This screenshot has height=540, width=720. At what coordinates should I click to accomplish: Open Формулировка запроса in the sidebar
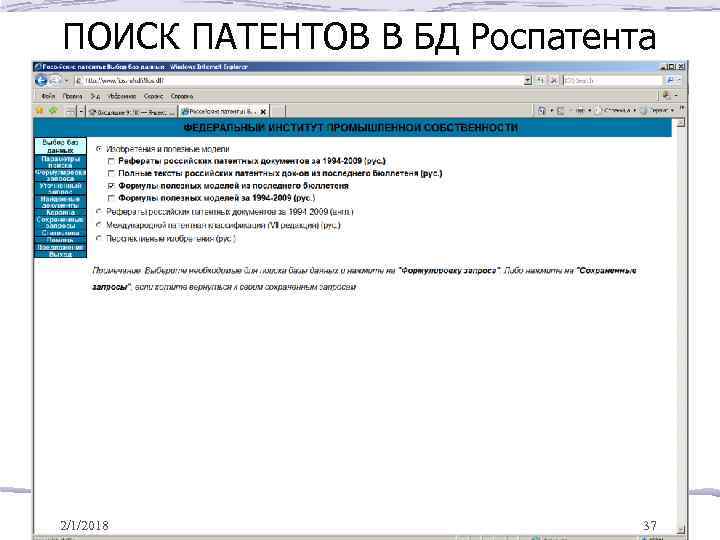60,175
